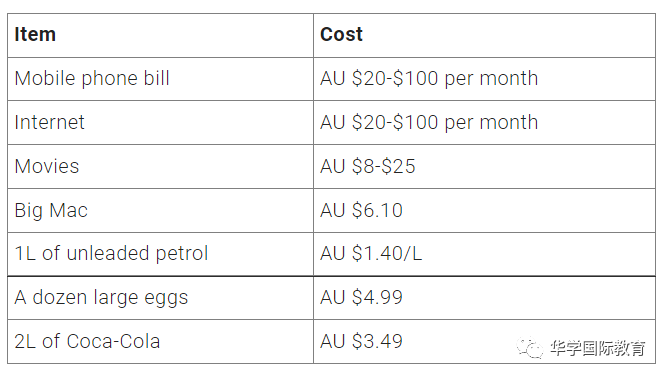Viewport: 667px width, 378px height.
Task: Select the 2L of Coca-Cola cell
Action: 160,342
